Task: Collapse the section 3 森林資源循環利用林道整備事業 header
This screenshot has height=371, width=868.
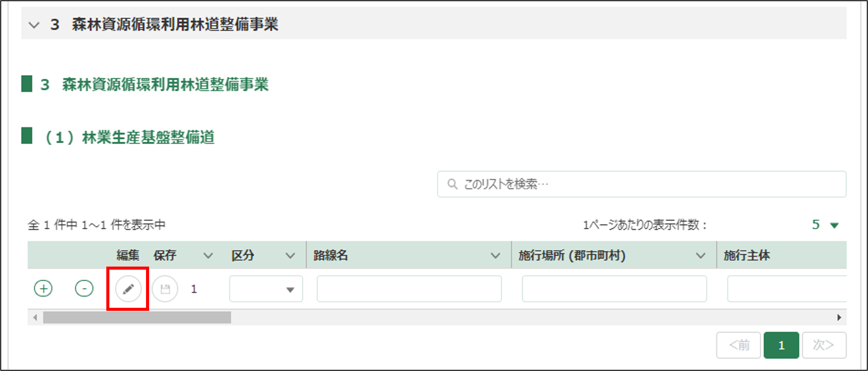Action: point(34,25)
